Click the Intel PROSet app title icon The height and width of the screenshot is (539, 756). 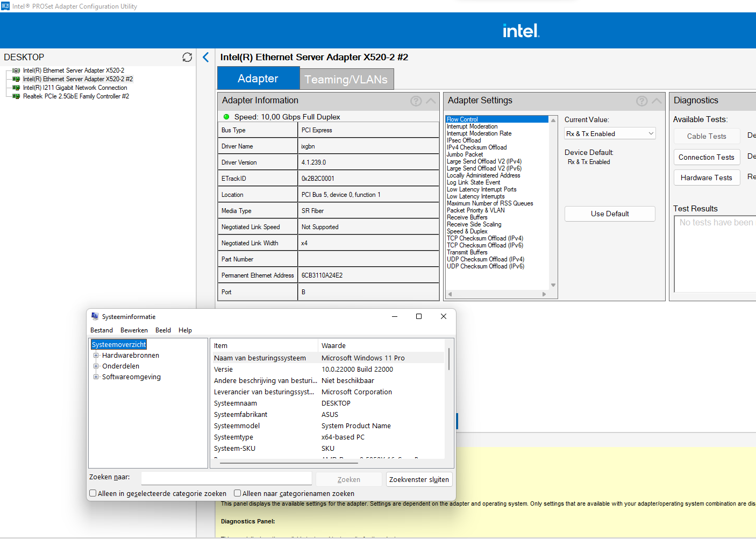click(5, 6)
